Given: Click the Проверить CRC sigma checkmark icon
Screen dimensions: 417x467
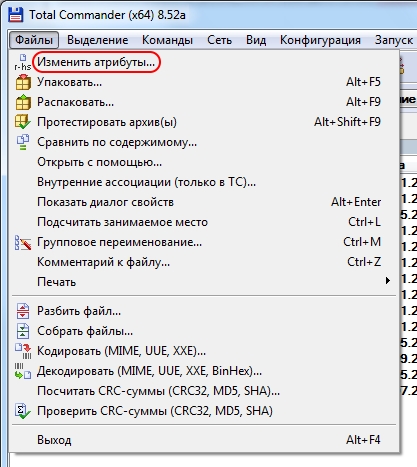Looking at the screenshot, I should pyautogui.click(x=23, y=411).
